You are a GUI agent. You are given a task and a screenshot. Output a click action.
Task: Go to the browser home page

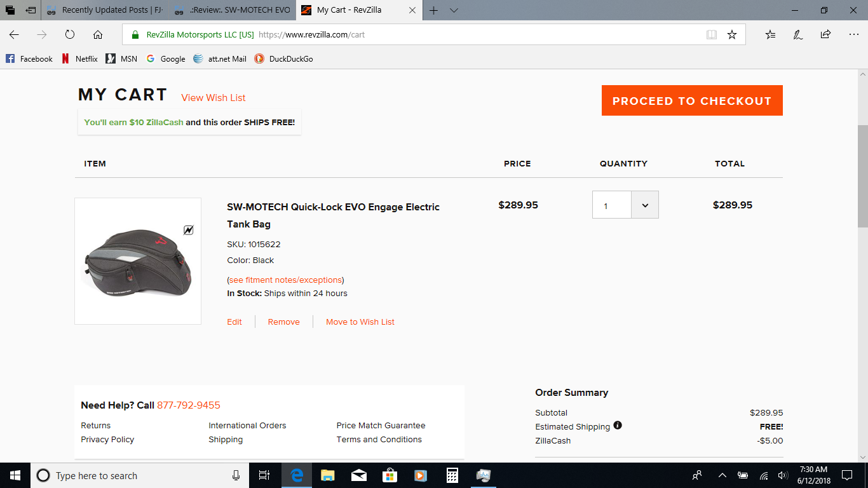pos(98,34)
